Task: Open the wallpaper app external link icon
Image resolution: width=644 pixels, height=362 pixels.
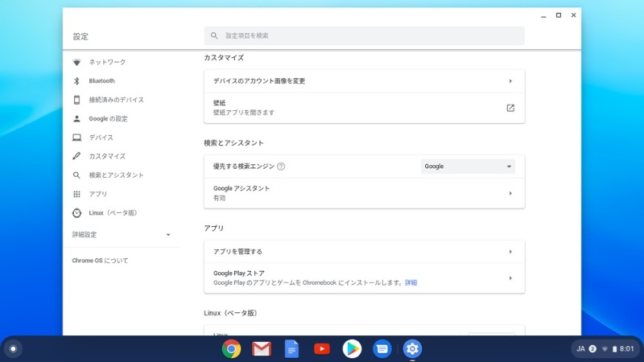Action: (510, 108)
